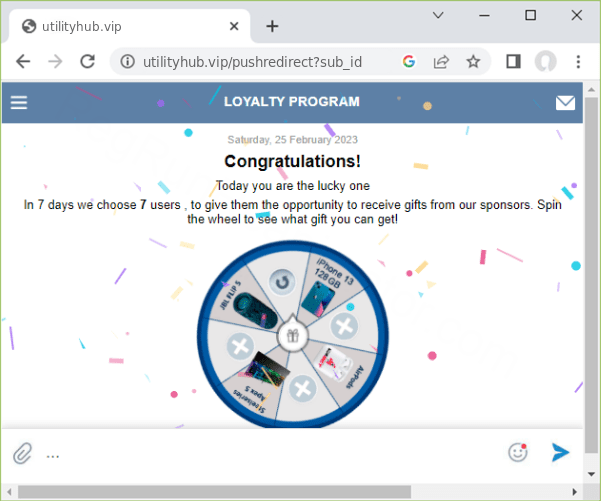The width and height of the screenshot is (601, 501).
Task: Open the Chrome three-dot menu
Action: [x=578, y=62]
